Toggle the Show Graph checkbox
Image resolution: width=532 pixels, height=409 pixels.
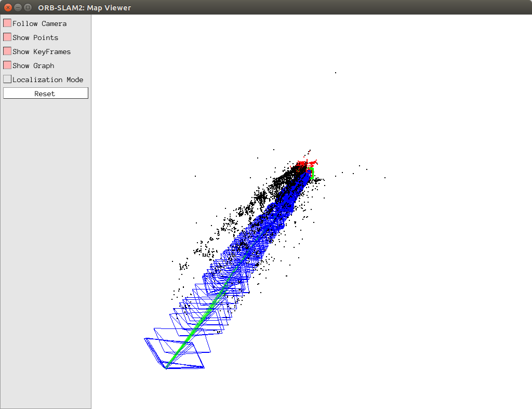7,65
